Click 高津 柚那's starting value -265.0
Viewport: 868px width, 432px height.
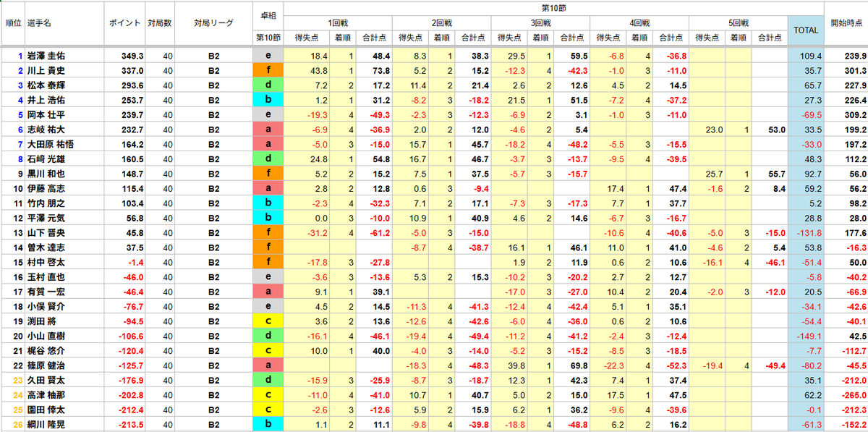pyautogui.click(x=854, y=395)
